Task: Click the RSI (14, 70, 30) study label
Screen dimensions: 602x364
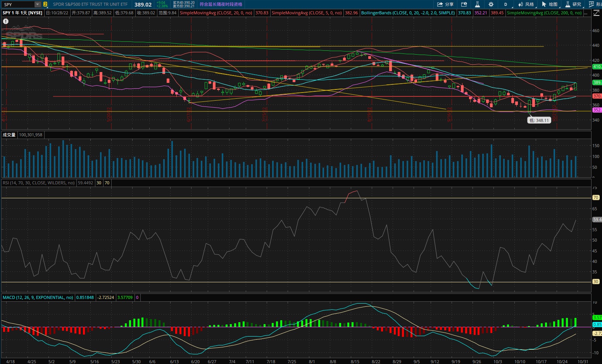Action: [x=38, y=183]
